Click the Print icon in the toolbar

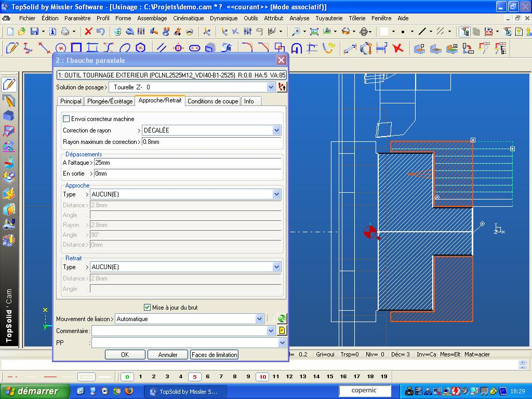point(65,32)
